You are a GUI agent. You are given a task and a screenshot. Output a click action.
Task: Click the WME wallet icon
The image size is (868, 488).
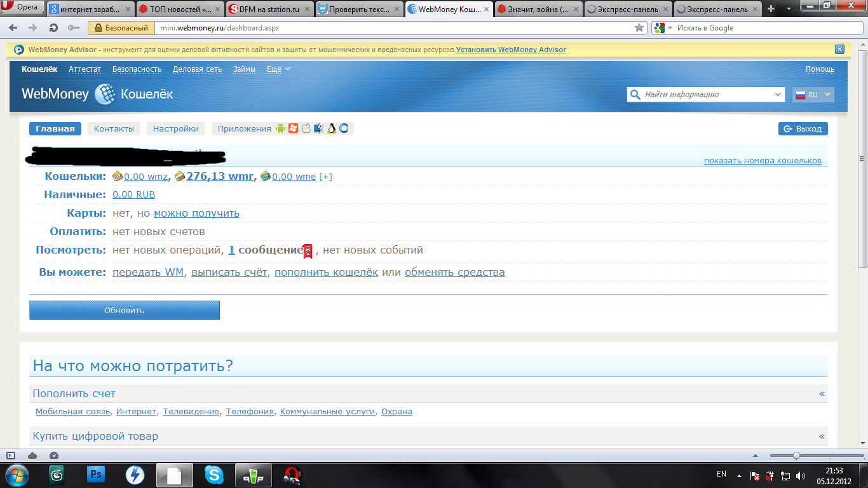click(266, 177)
